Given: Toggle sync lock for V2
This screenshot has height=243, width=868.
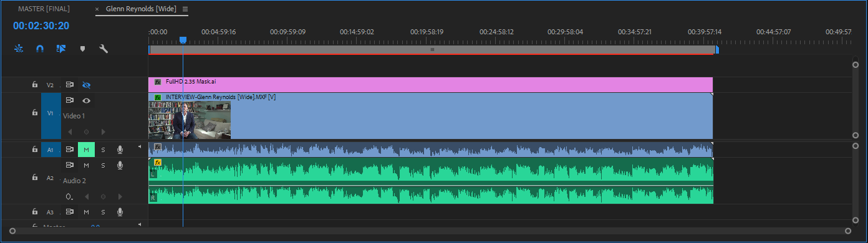Looking at the screenshot, I should [x=70, y=85].
